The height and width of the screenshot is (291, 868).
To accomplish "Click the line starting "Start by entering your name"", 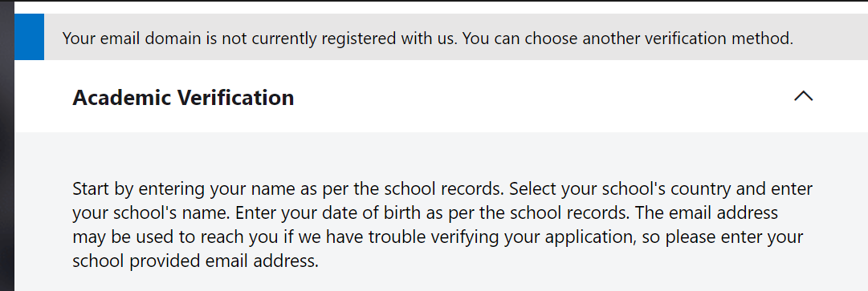I will point(442,189).
